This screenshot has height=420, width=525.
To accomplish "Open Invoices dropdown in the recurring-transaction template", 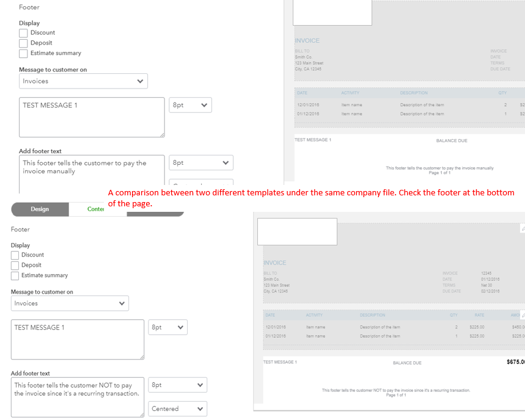I will (70, 303).
